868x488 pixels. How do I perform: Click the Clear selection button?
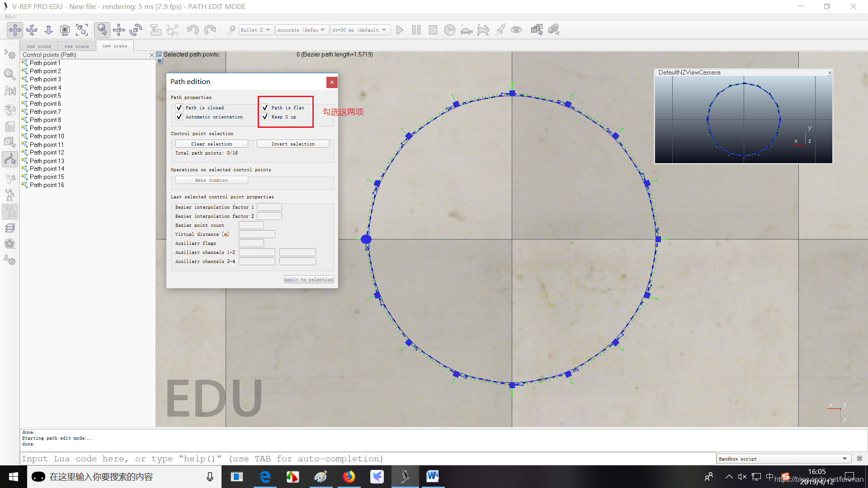click(211, 144)
